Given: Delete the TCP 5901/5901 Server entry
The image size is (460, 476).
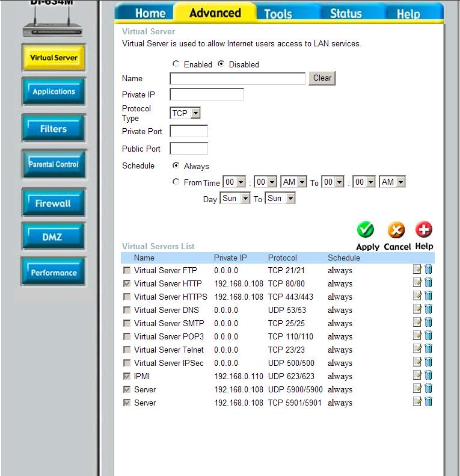Looking at the screenshot, I should tap(428, 402).
